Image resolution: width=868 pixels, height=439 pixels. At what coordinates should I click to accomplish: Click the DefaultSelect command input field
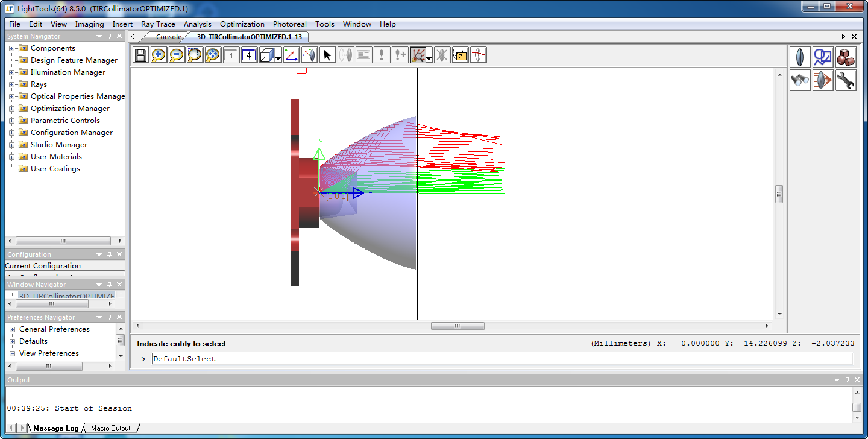(502, 359)
